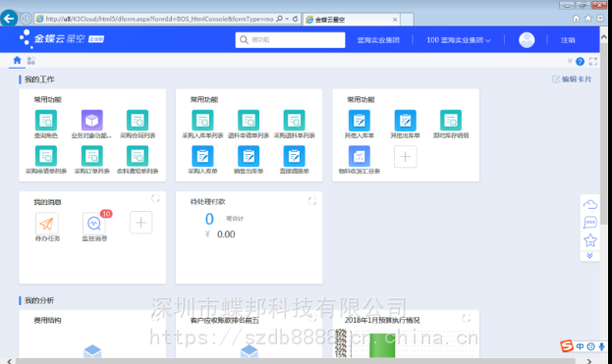Collapse the header using the double chevron
Screen dimensions: 612x364
570,61
